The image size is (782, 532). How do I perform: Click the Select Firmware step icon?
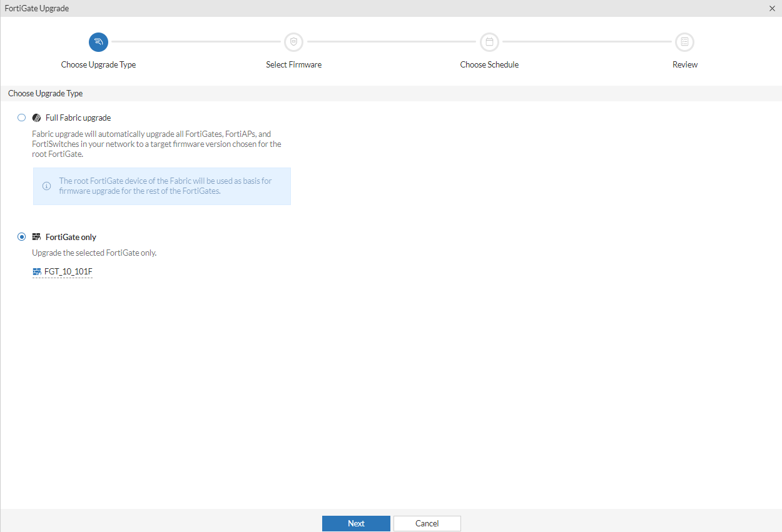pos(293,42)
